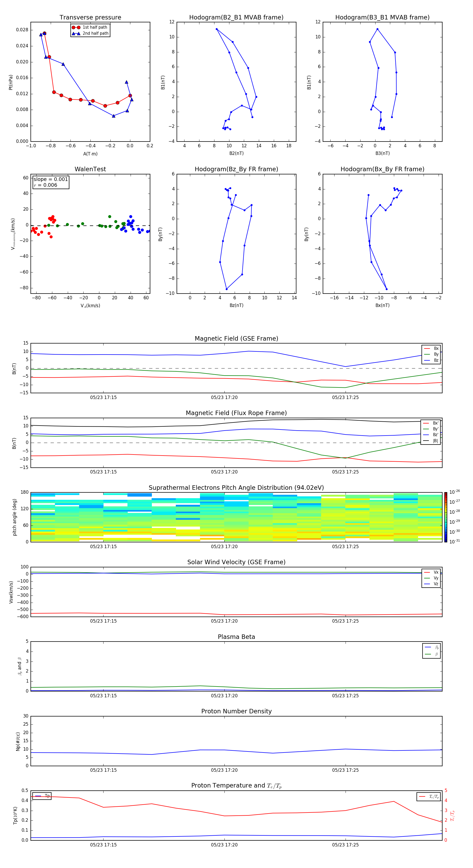Click the "05/23 17:20" tick under Proton Number Density
The height and width of the screenshot is (868, 473).
(224, 770)
